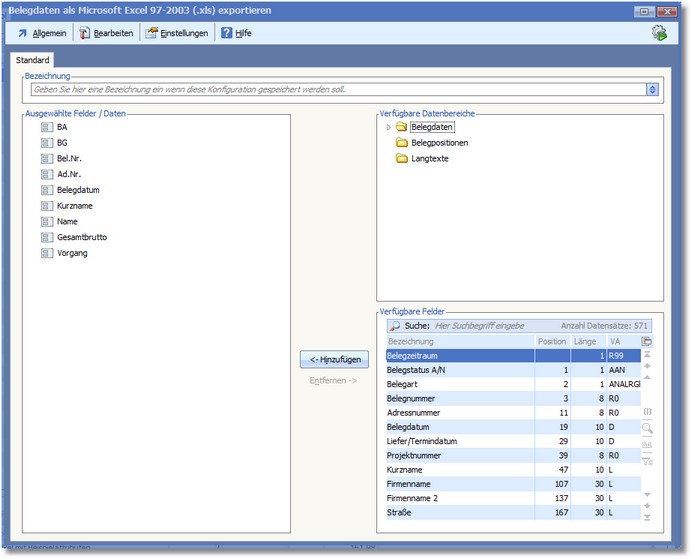Click the filter icon right of table
The width and height of the screenshot is (692, 559).
pos(647,460)
